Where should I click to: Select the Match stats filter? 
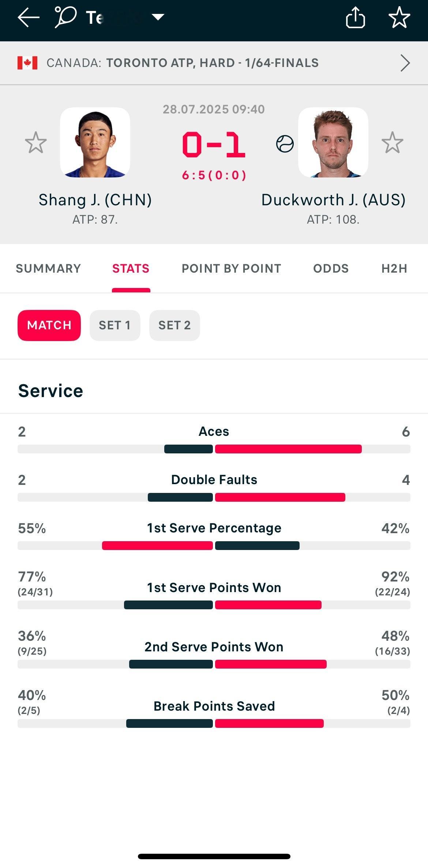[x=49, y=325]
